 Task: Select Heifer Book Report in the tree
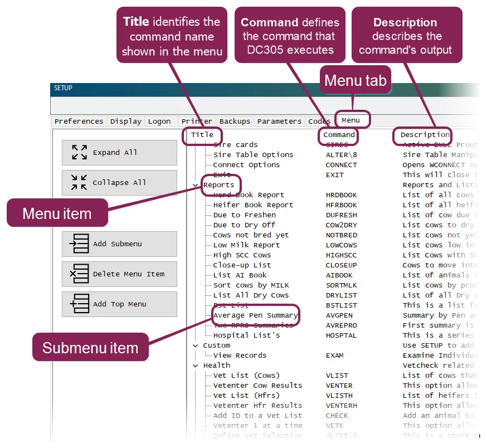(x=253, y=205)
